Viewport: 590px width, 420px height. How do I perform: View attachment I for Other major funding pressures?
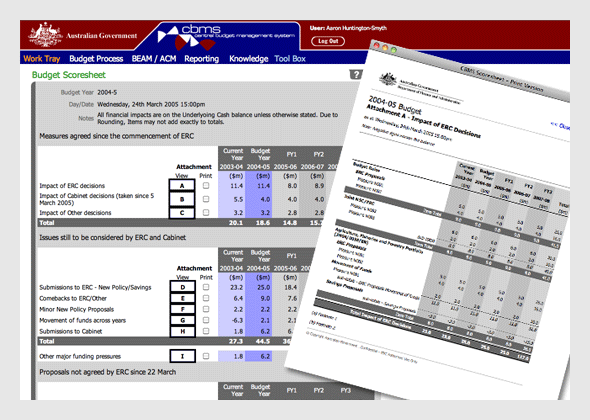(x=182, y=356)
